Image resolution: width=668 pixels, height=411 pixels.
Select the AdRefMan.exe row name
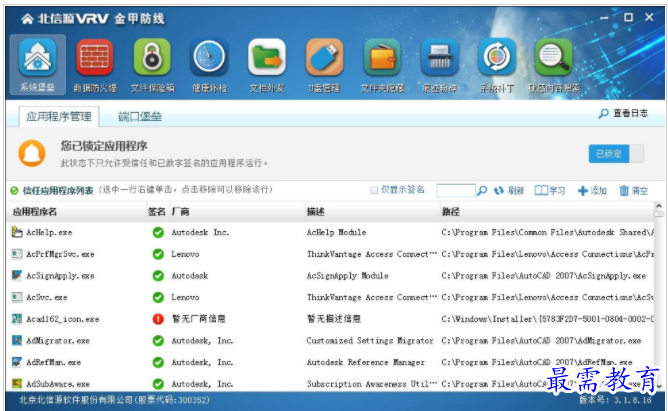[x=53, y=362]
